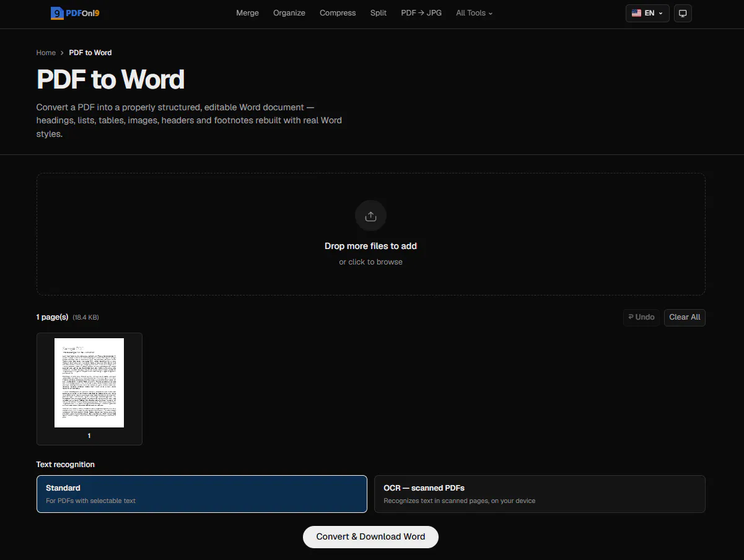The width and height of the screenshot is (744, 560).
Task: Select the Standard text recognition option
Action: tap(202, 494)
